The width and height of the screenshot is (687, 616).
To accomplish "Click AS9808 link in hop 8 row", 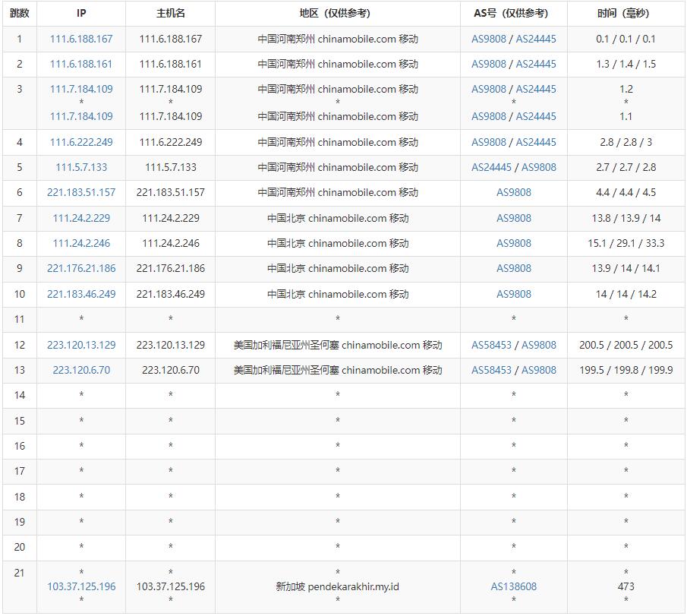I will [513, 243].
